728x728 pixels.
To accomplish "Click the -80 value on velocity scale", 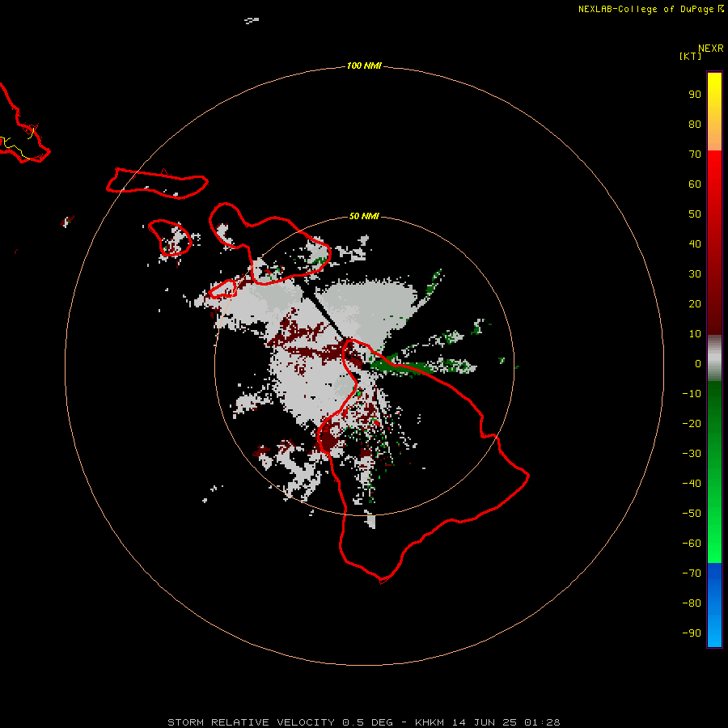I will 692,603.
